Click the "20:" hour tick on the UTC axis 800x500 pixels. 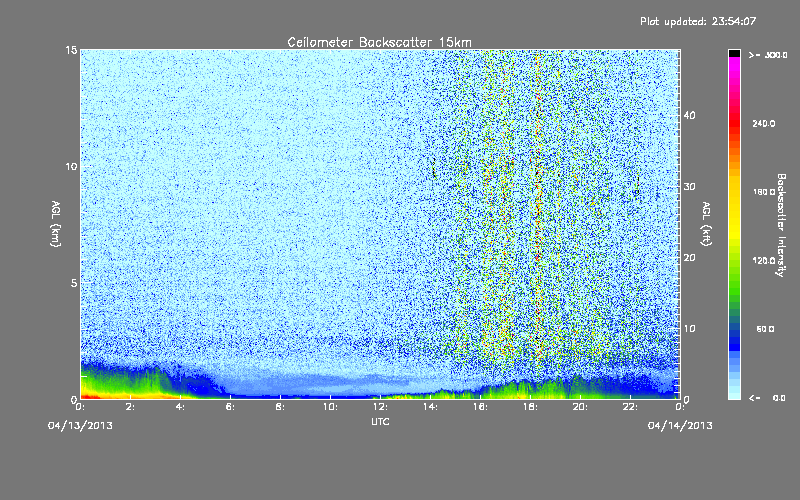pos(580,407)
